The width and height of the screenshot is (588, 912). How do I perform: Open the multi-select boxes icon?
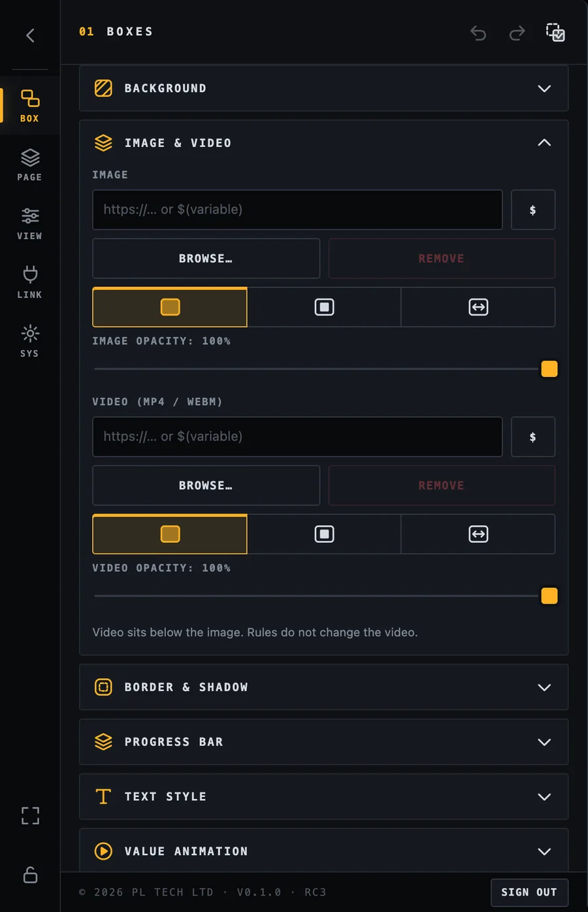(555, 32)
